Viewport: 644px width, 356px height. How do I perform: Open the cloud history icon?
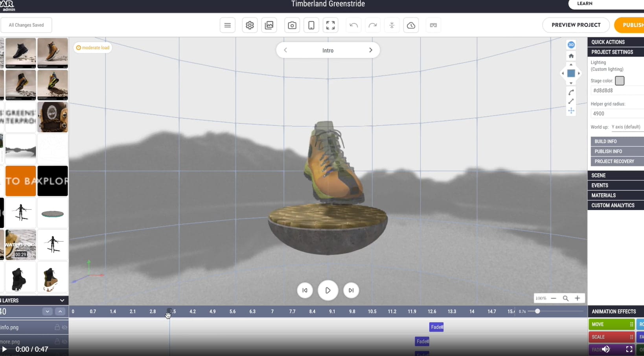click(411, 25)
